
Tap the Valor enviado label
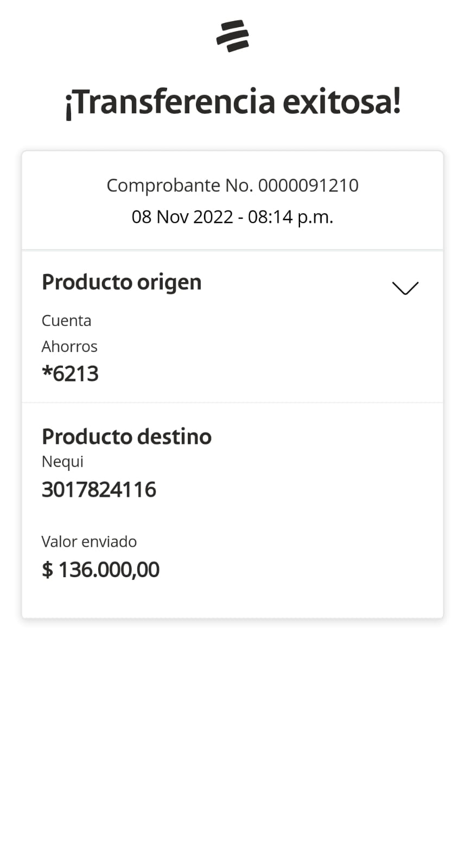click(x=89, y=541)
